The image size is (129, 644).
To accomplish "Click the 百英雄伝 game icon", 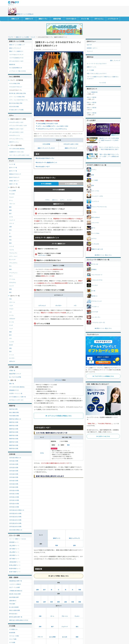I will 89,269.
